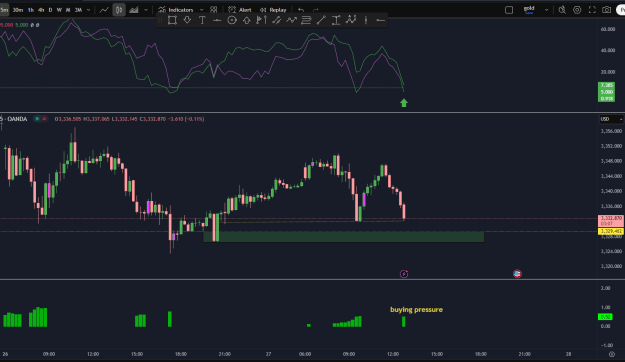Image resolution: width=625 pixels, height=362 pixels.
Task: Open the USD currency dropdown
Action: 611,119
